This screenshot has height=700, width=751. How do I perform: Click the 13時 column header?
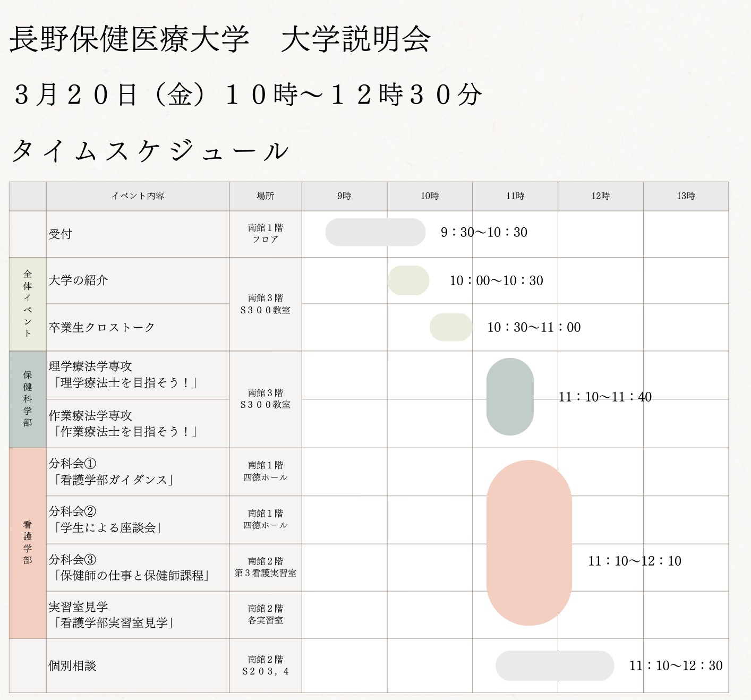tap(685, 196)
